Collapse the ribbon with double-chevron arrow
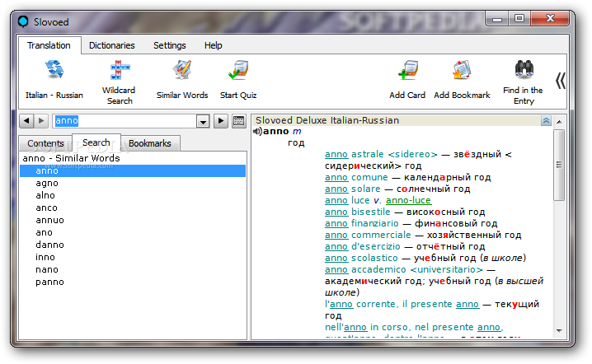 tap(561, 81)
